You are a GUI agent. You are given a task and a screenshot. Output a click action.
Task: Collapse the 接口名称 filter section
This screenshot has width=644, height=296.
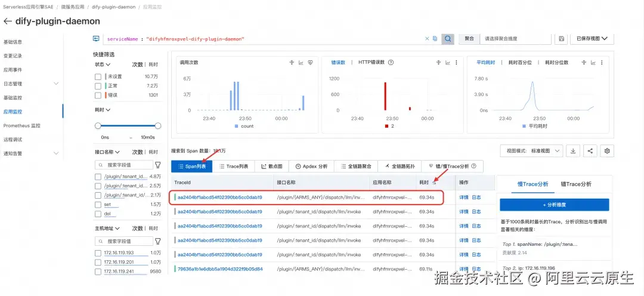click(x=107, y=152)
